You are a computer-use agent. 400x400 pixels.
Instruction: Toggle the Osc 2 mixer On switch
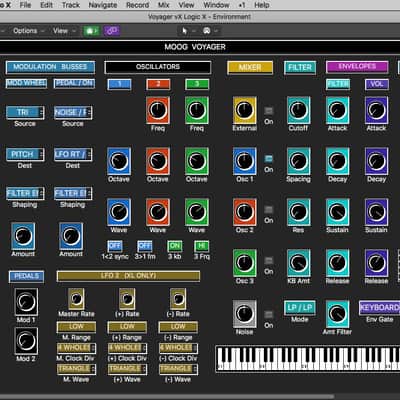click(x=269, y=210)
